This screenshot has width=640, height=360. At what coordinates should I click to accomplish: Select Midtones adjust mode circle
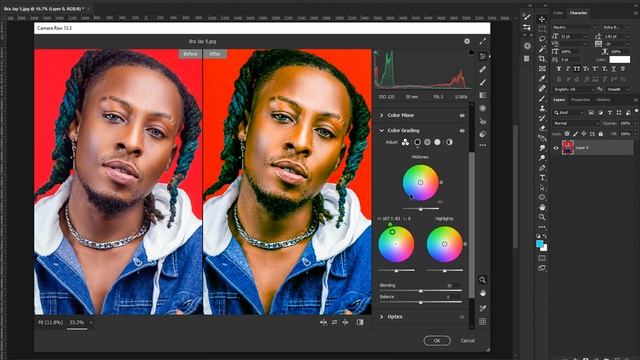[427, 142]
